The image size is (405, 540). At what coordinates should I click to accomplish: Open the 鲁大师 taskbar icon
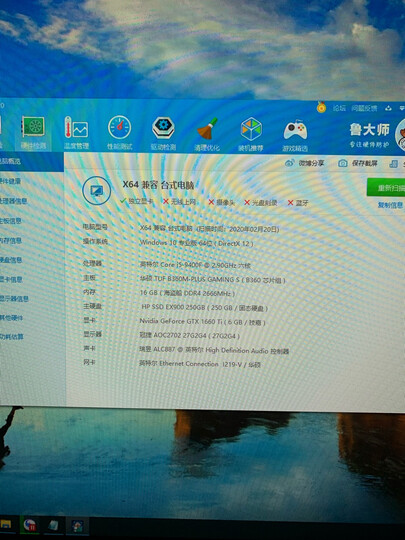[77, 526]
